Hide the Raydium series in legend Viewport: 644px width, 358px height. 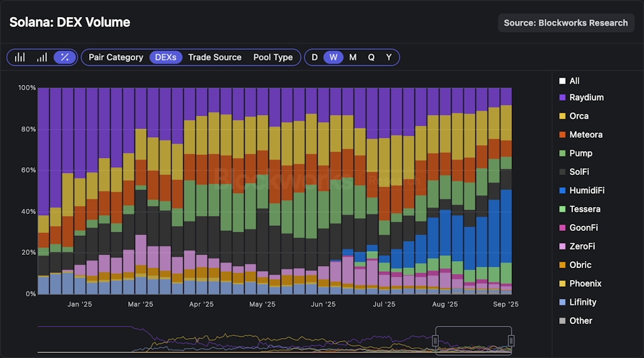pos(586,98)
